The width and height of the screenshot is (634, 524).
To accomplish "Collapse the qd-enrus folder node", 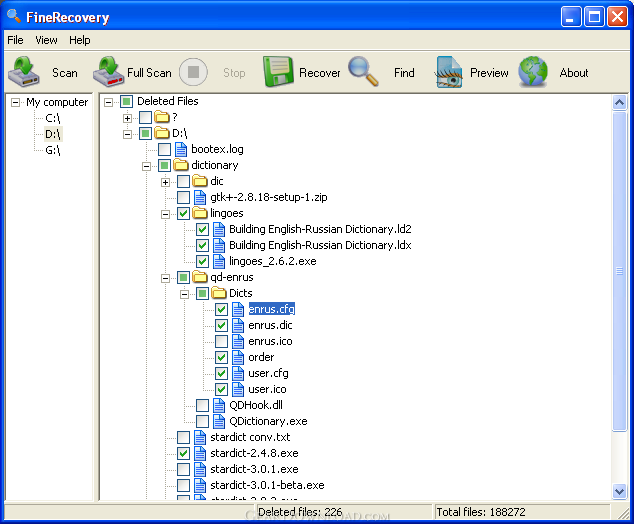I will point(165,278).
